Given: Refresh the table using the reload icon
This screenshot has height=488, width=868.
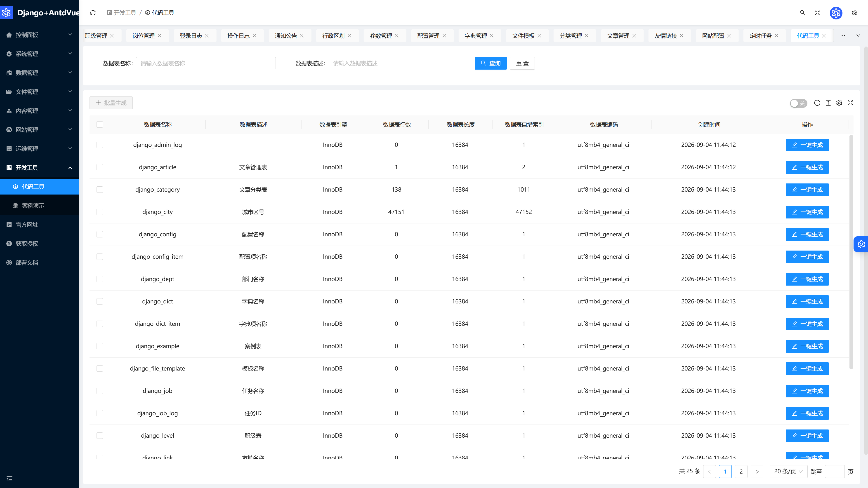Looking at the screenshot, I should pos(817,103).
